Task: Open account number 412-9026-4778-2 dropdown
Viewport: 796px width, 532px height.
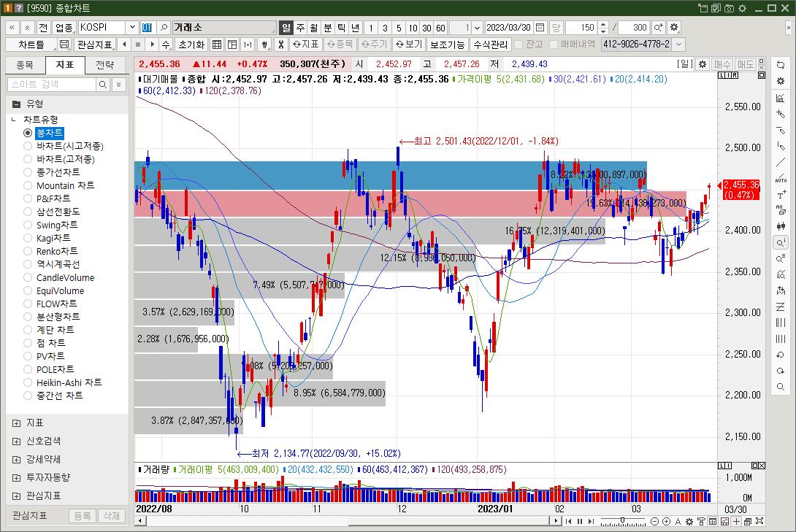Action: pos(678,45)
